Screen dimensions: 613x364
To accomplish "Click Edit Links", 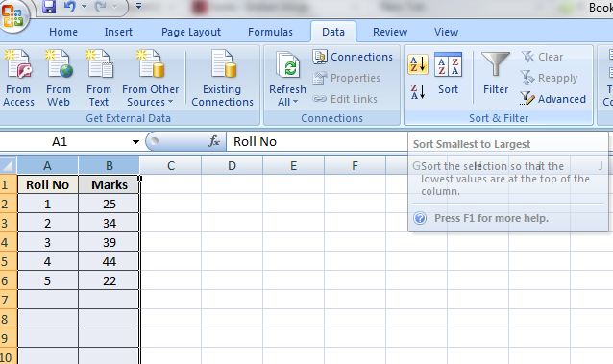I will pos(345,99).
